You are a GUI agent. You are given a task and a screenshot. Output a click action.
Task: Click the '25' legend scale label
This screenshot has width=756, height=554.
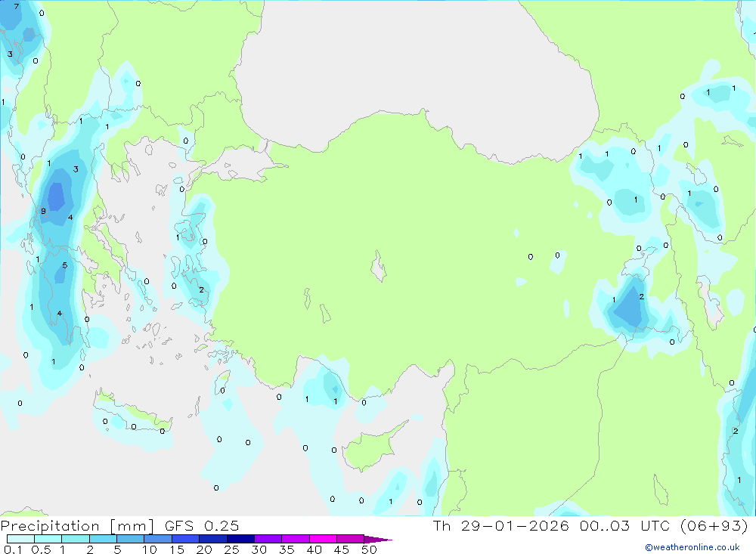(x=231, y=549)
